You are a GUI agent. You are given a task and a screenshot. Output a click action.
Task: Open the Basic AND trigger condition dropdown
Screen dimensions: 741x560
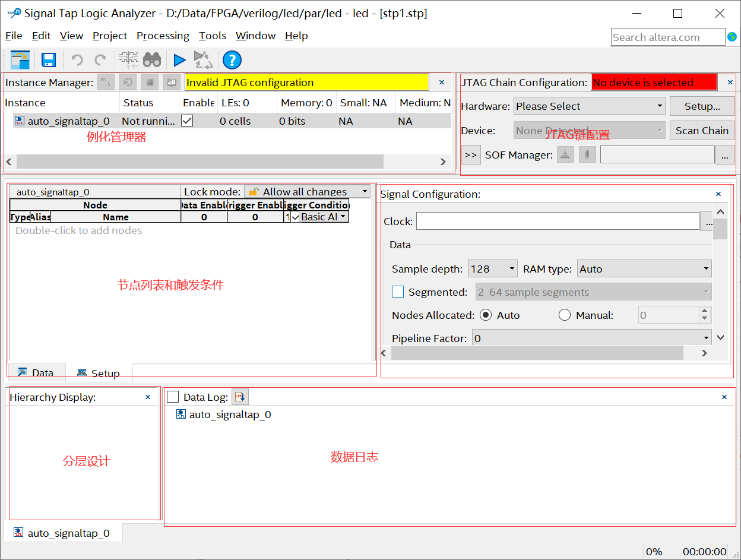[324, 217]
